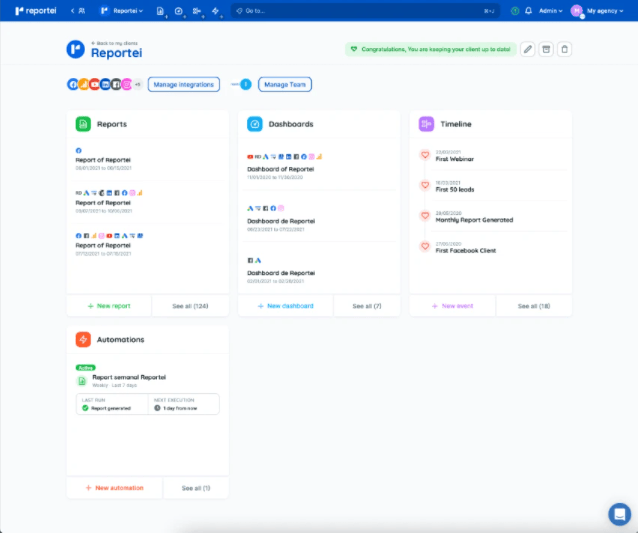Click the New automation button

[114, 488]
